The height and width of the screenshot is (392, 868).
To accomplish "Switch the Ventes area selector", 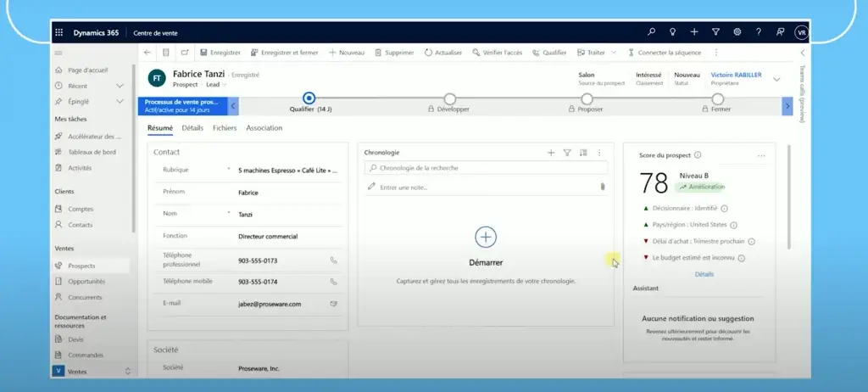I will click(x=92, y=372).
